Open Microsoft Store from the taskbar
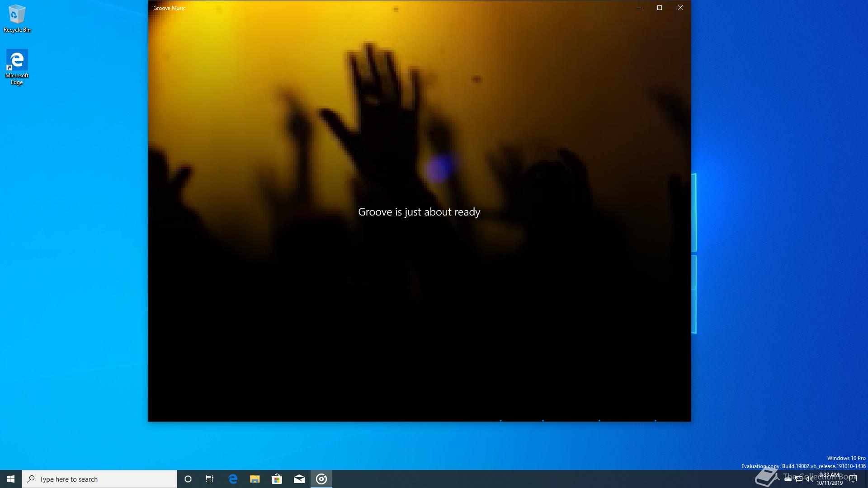 (277, 479)
